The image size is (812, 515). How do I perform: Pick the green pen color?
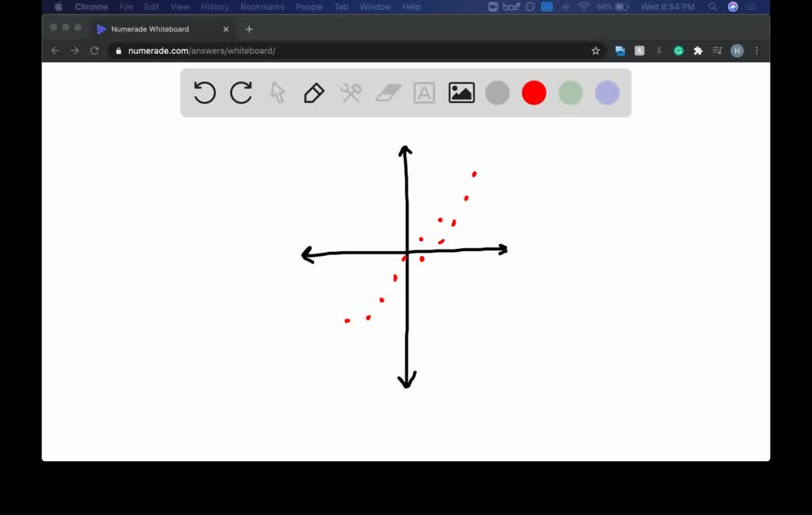pos(571,93)
